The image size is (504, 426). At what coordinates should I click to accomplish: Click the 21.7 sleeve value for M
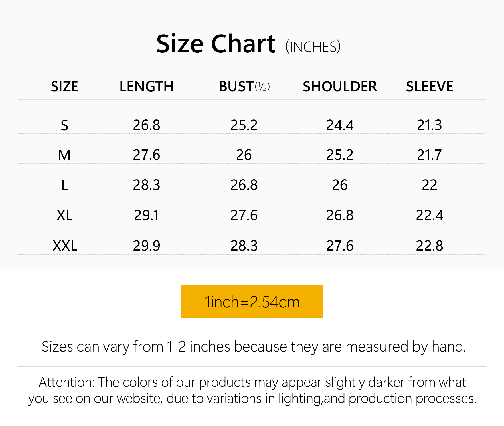click(429, 155)
